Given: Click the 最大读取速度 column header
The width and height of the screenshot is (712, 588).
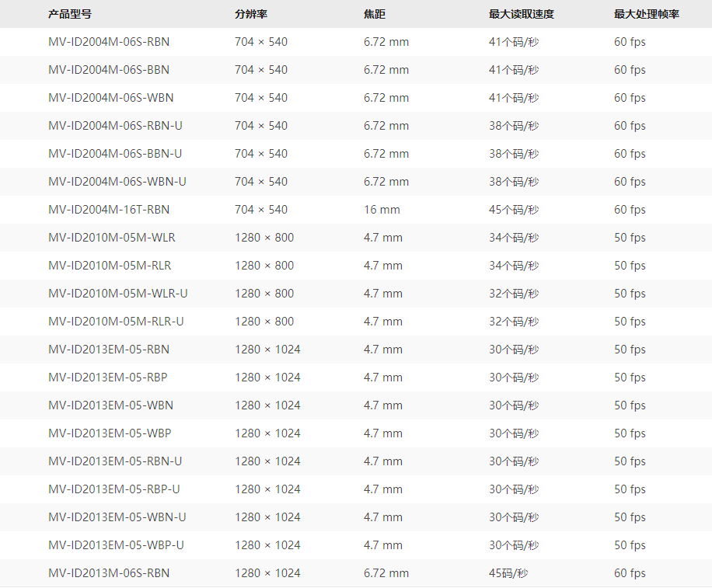Looking at the screenshot, I should (x=521, y=14).
